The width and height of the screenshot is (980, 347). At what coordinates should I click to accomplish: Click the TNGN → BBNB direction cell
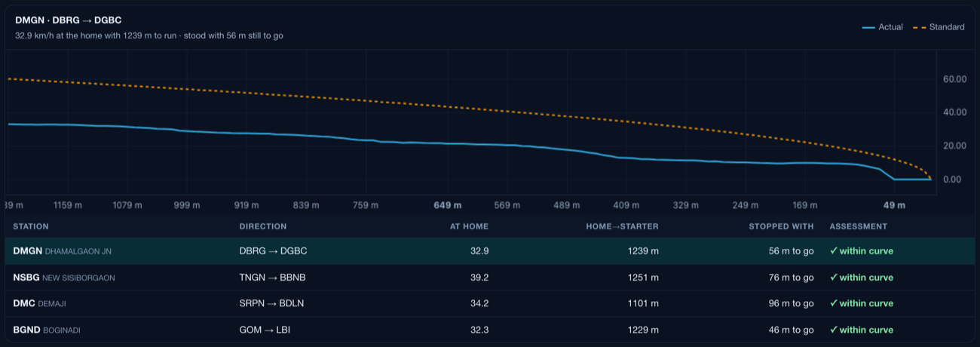pos(272,277)
